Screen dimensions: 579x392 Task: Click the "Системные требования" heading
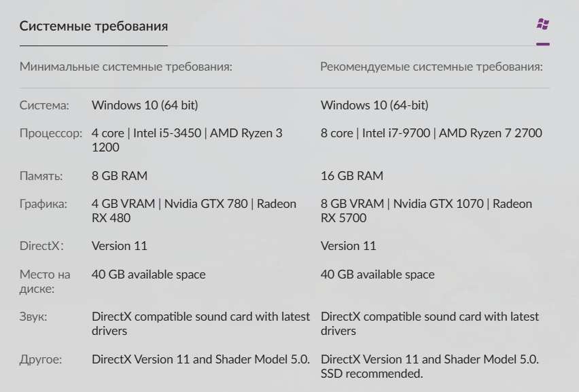click(x=93, y=26)
